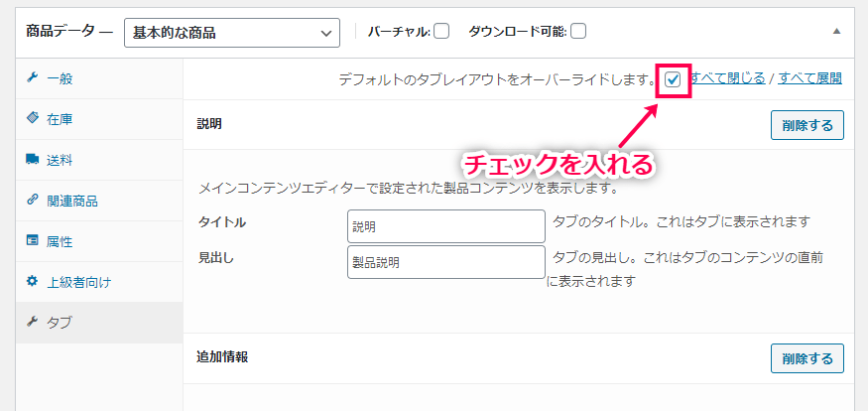Click the 送料 shipping truck icon
The image size is (868, 411).
[32, 160]
